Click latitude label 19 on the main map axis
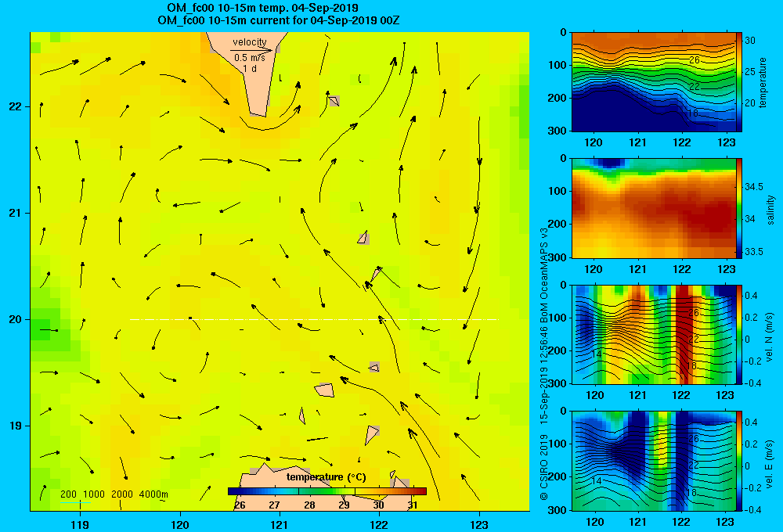Screen dimensions: 783x532 15,426
